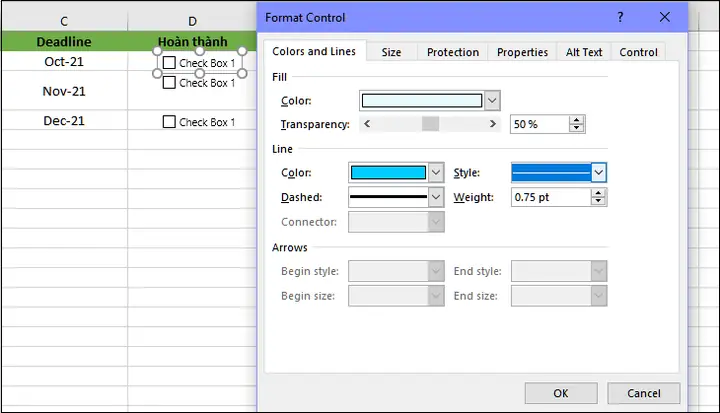This screenshot has width=720, height=413.
Task: Increase transparency with the up spinner
Action: [576, 120]
